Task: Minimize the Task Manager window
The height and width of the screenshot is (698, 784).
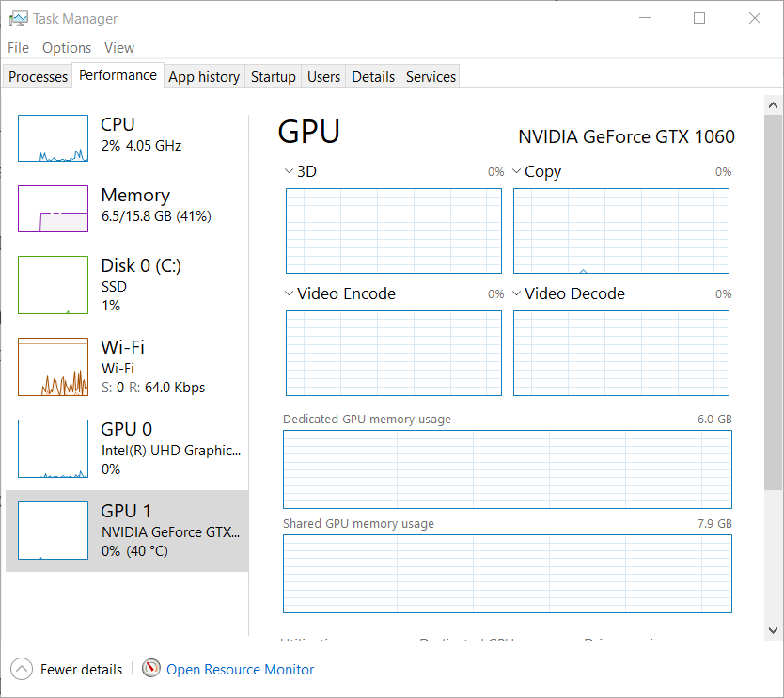Action: (x=645, y=18)
